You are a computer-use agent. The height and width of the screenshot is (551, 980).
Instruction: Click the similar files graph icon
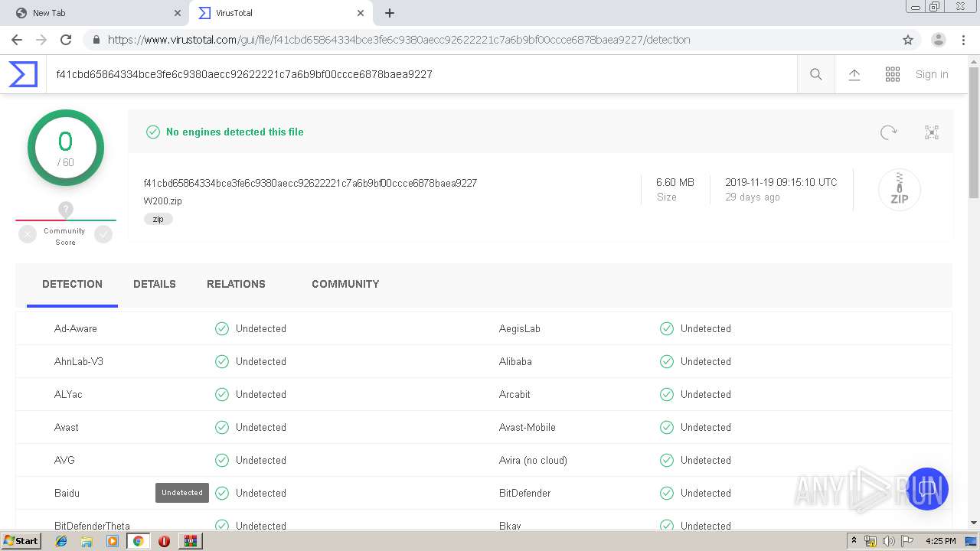click(x=932, y=132)
